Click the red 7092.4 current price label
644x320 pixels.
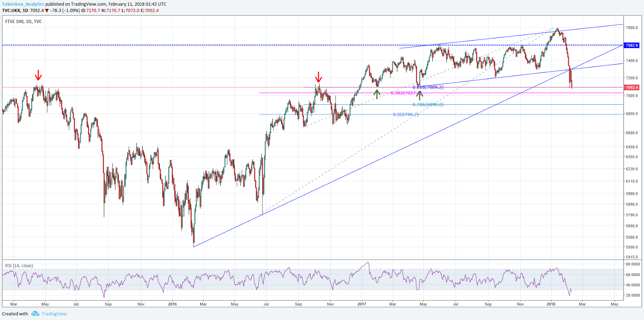632,87
